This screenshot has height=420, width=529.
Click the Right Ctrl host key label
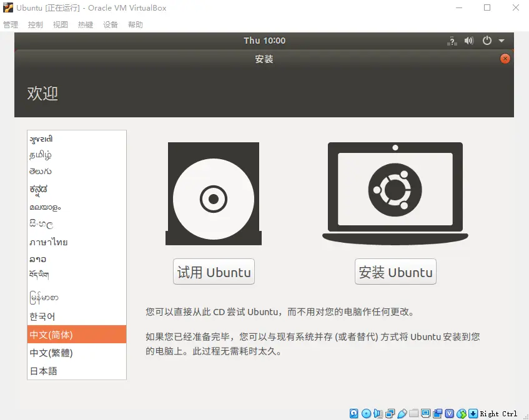pos(498,414)
